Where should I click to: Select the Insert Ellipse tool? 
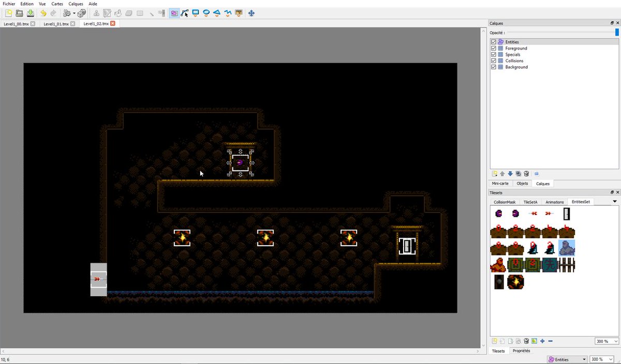(x=206, y=13)
